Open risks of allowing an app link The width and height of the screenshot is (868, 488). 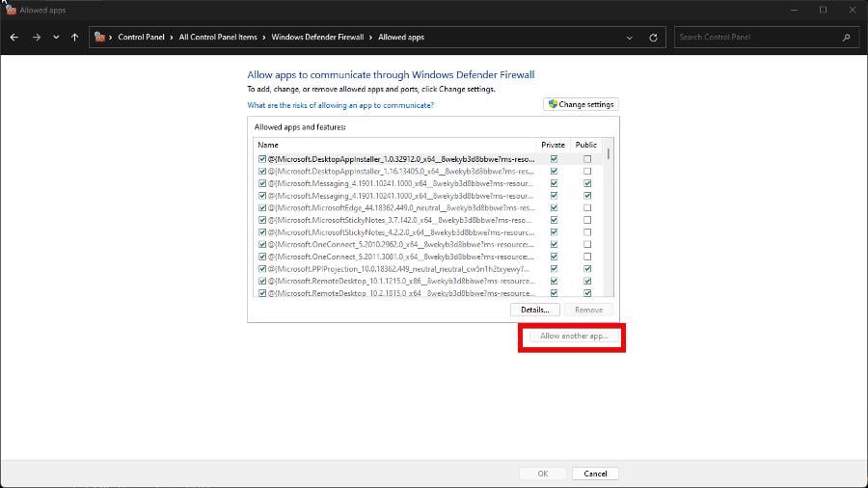(340, 105)
